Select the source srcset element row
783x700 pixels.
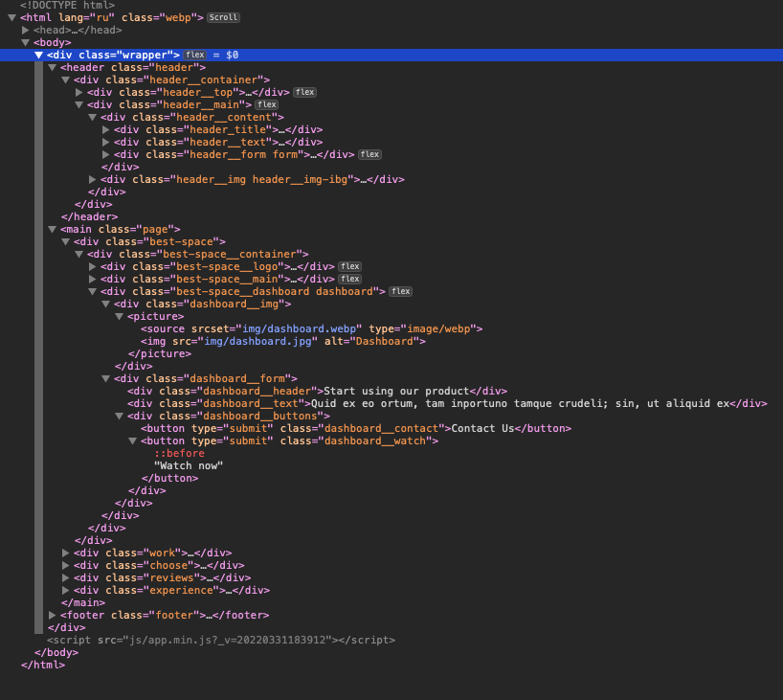click(312, 329)
